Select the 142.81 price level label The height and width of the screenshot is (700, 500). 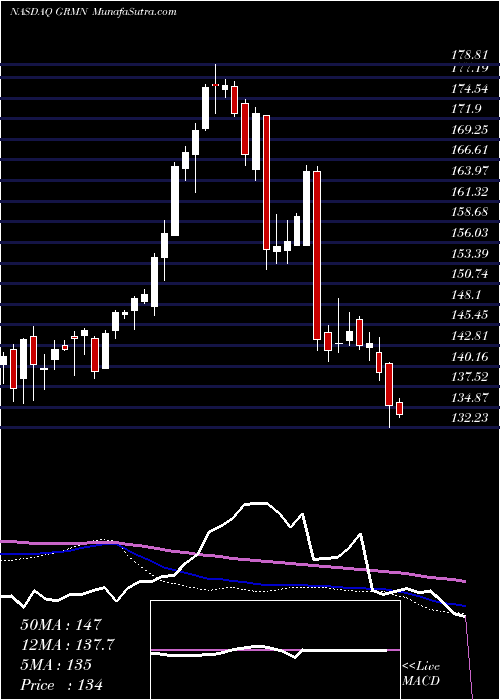pos(468,336)
